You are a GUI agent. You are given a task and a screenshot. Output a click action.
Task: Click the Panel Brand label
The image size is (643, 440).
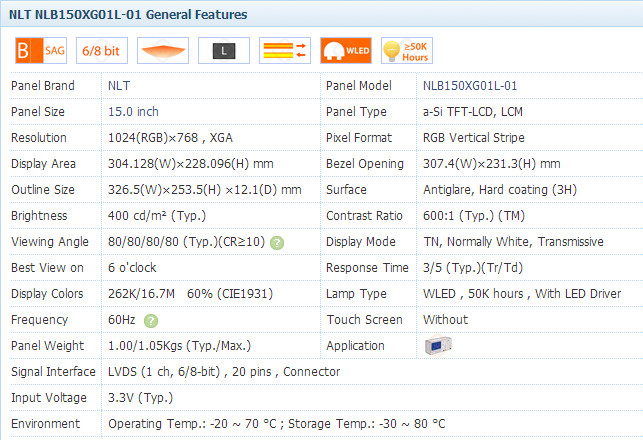click(x=43, y=86)
